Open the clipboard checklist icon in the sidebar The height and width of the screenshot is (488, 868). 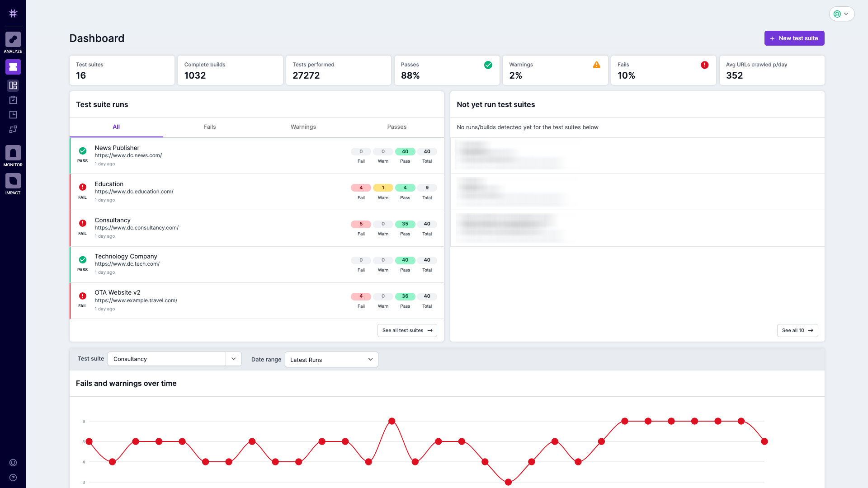coord(13,100)
